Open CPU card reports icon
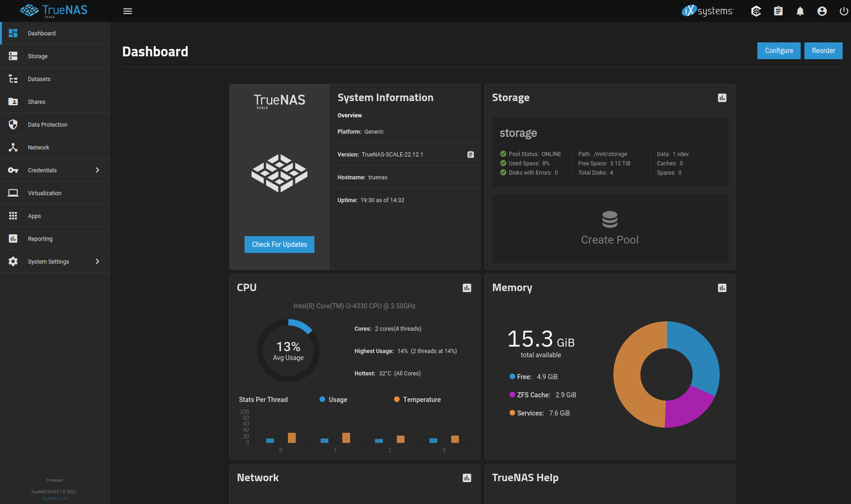Screen dimensions: 851x504 coord(467,288)
